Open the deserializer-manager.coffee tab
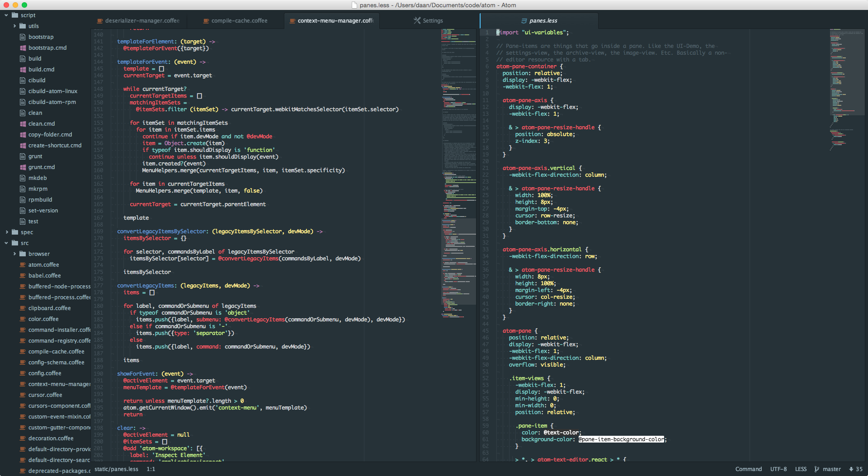This screenshot has width=868, height=476. [138, 21]
